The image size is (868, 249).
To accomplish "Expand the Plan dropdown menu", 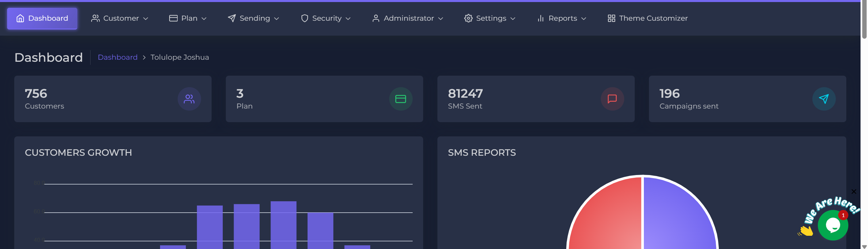I will 188,18.
